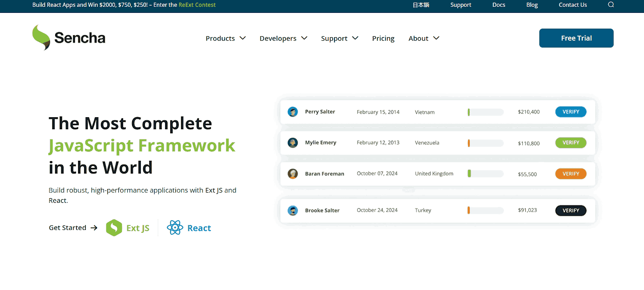The width and height of the screenshot is (644, 290).
Task: Click the $210,400 amount
Action: tap(529, 112)
